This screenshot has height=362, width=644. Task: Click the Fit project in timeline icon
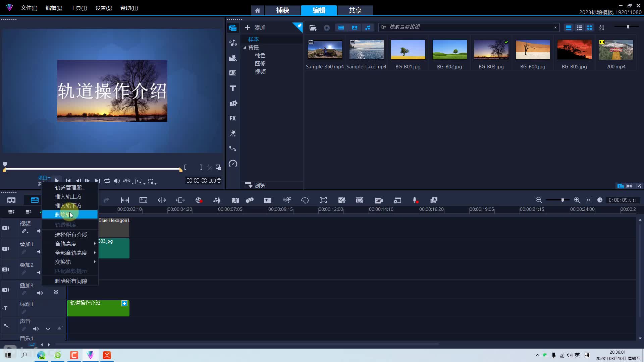pyautogui.click(x=588, y=200)
